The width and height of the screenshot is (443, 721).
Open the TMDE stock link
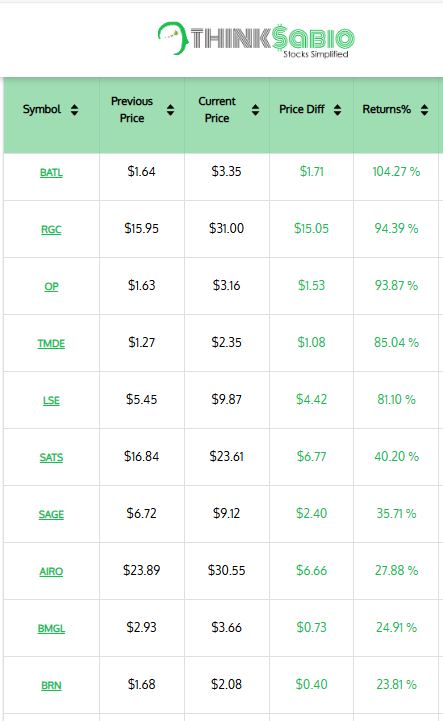point(51,343)
